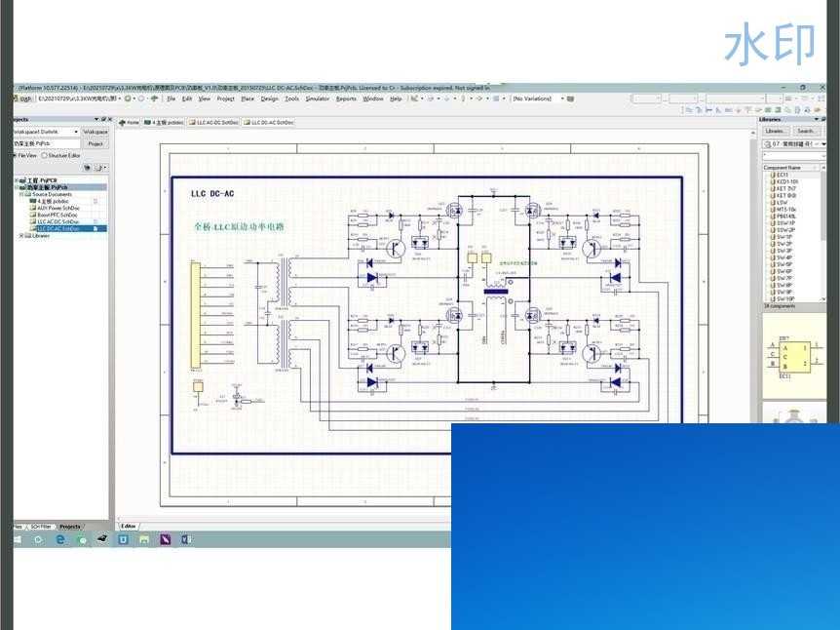Click the navigate forward arrow icon
Screen dimensions: 840x630
(x=141, y=98)
